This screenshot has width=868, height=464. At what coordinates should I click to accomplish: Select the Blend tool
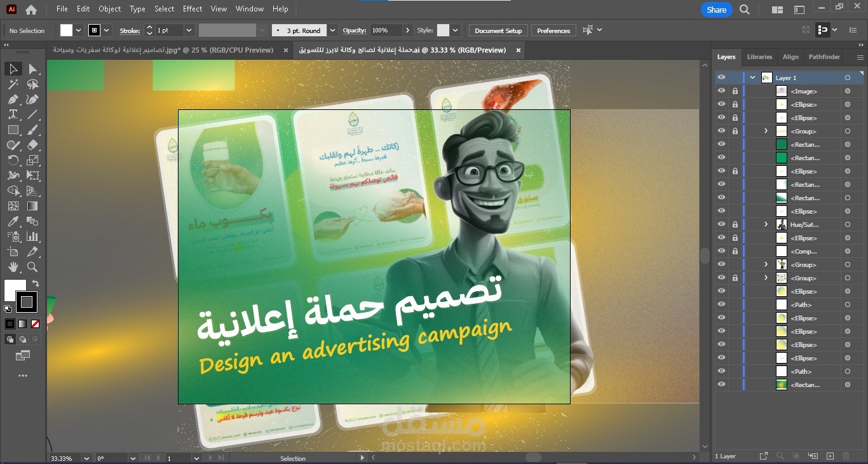[33, 221]
